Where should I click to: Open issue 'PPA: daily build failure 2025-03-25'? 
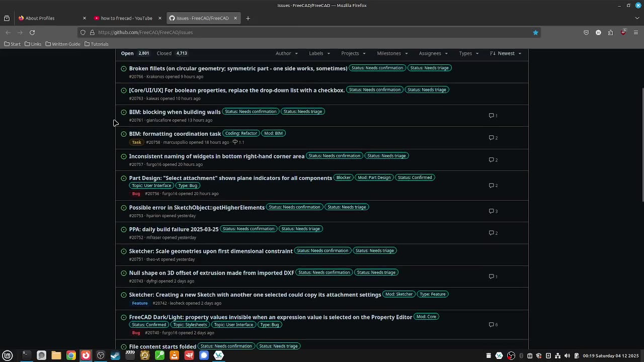click(x=174, y=229)
